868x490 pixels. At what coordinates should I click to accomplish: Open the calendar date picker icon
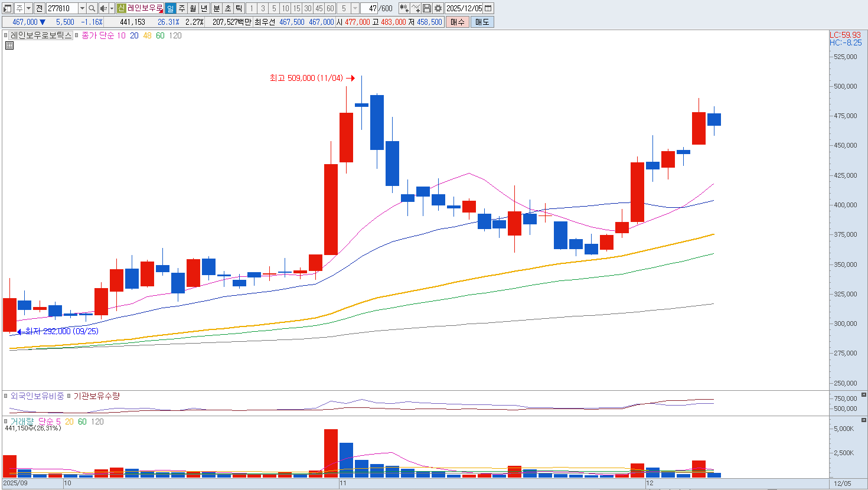(488, 8)
